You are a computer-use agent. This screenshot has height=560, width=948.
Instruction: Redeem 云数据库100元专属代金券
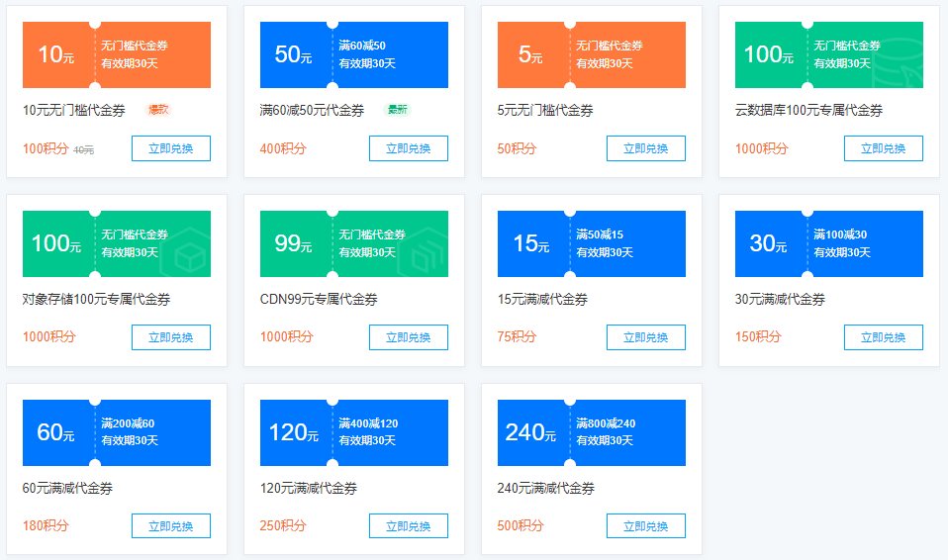(884, 148)
